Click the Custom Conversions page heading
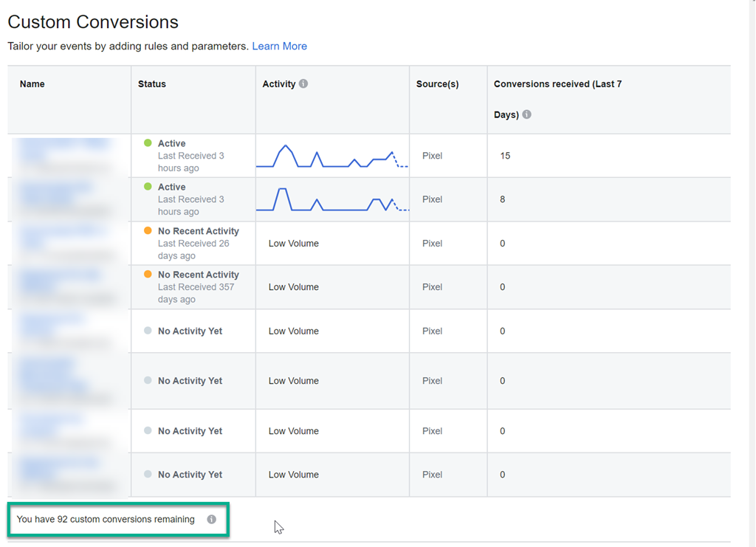 tap(93, 22)
